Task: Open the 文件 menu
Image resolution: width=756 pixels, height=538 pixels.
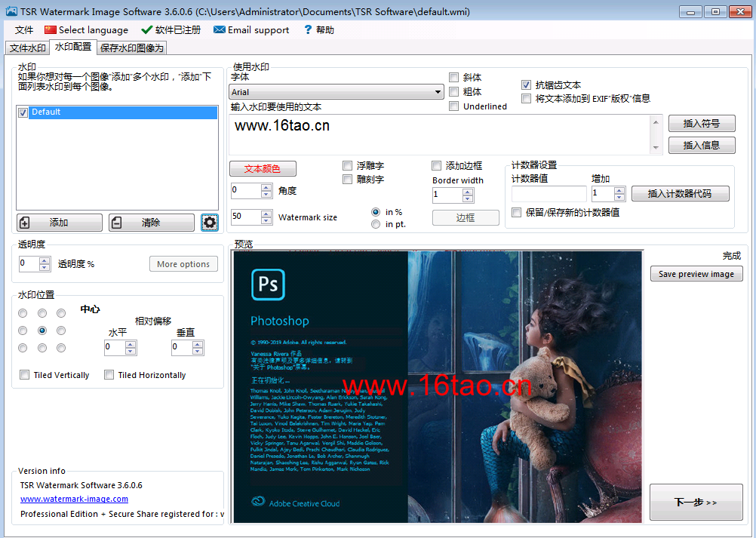Action: pyautogui.click(x=24, y=29)
